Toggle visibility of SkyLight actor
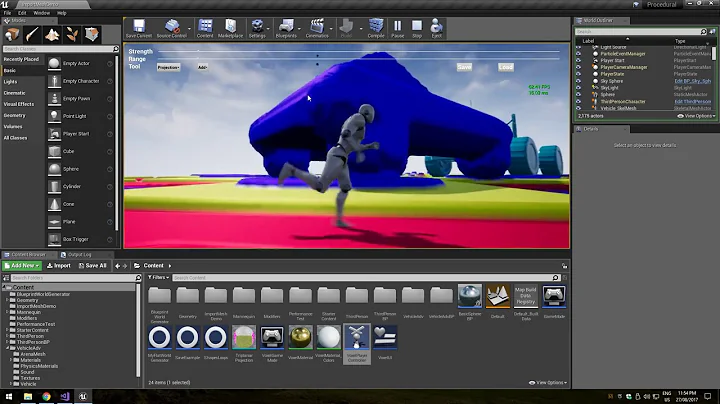Image resolution: width=720 pixels, height=404 pixels. tap(579, 88)
